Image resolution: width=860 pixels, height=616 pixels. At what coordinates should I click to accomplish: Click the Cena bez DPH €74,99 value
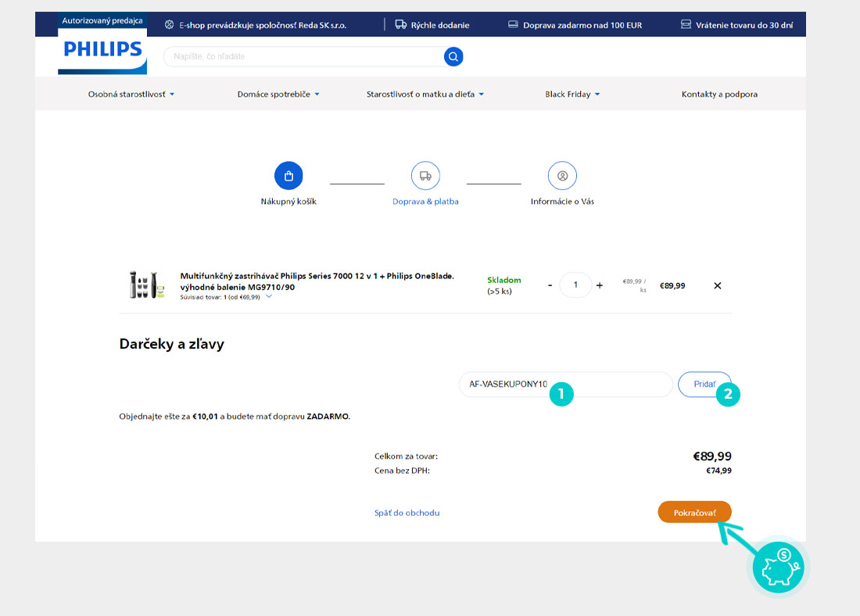(718, 471)
